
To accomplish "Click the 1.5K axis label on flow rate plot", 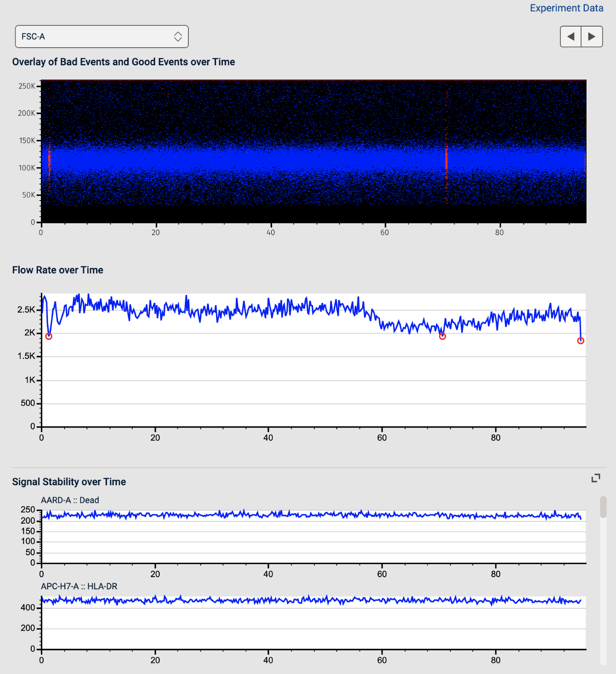I will click(26, 356).
